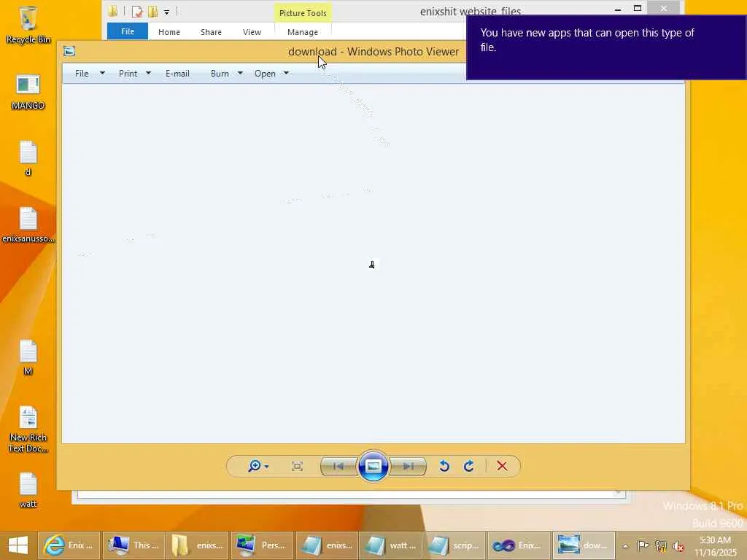747x560 pixels.
Task: Switch to Personalization taskbar button
Action: (x=263, y=545)
